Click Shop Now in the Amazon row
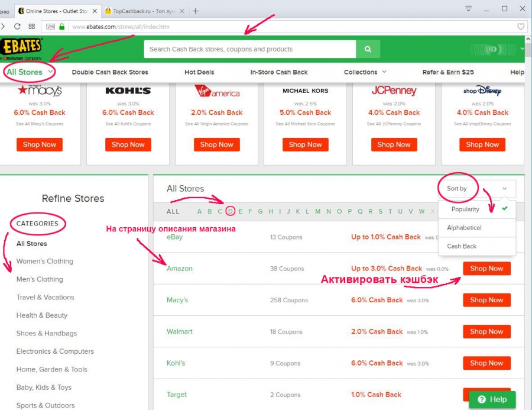 486,269
